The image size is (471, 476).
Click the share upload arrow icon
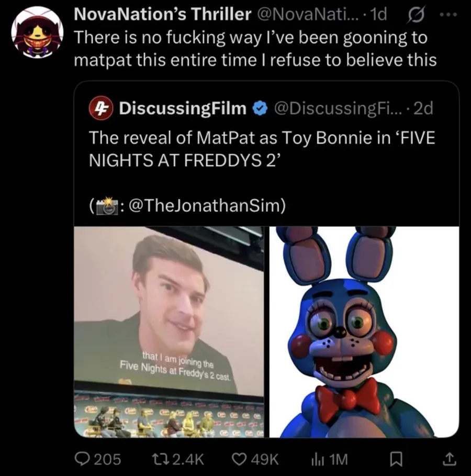[448, 459]
